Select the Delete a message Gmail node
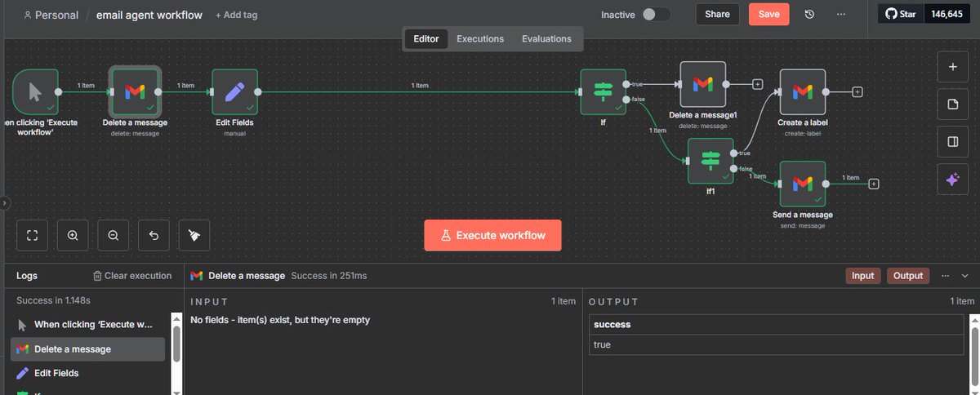 coord(135,92)
